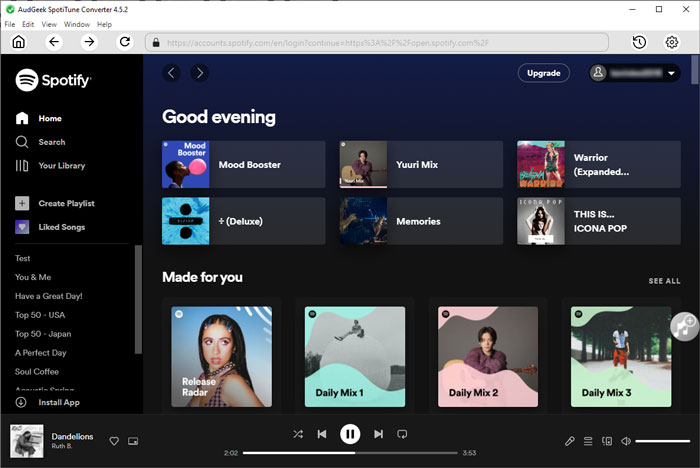Open the Release Radar cover

tap(221, 356)
